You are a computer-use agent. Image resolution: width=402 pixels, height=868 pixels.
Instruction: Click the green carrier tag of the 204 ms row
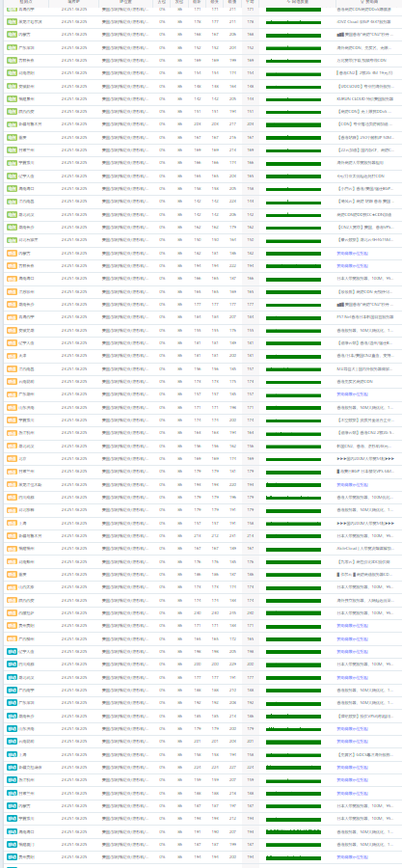point(12,124)
